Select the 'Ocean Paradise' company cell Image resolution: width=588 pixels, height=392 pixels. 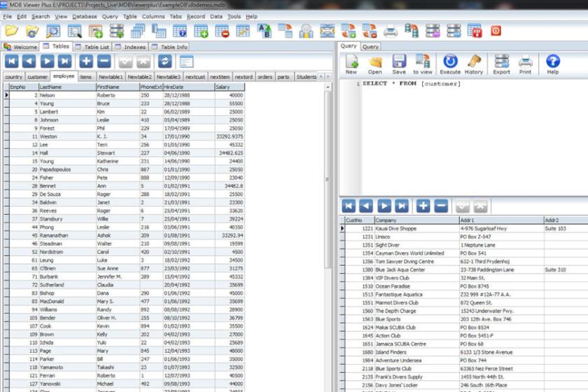pyautogui.click(x=416, y=286)
